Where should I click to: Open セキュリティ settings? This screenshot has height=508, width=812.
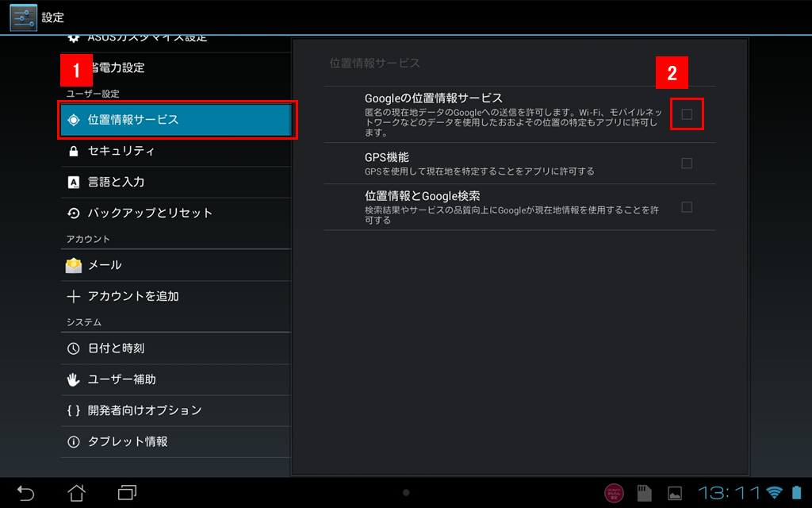coord(176,151)
